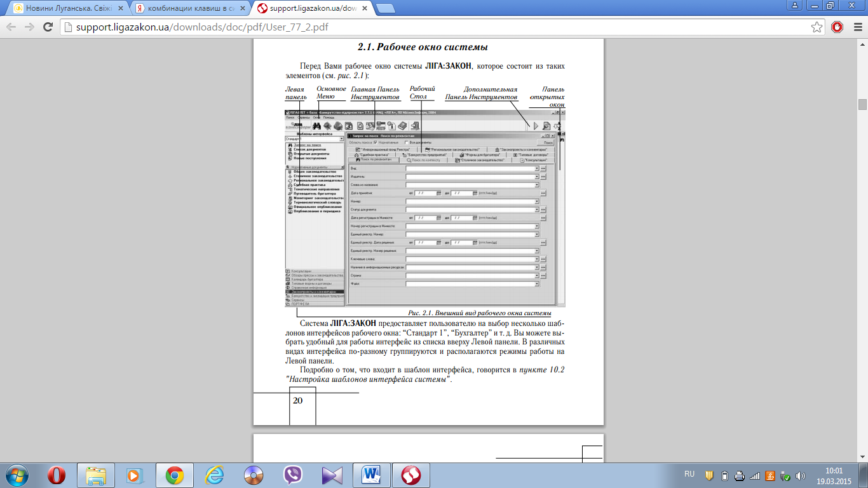Open the network signal tray icon
The width and height of the screenshot is (868, 488).
tap(755, 475)
